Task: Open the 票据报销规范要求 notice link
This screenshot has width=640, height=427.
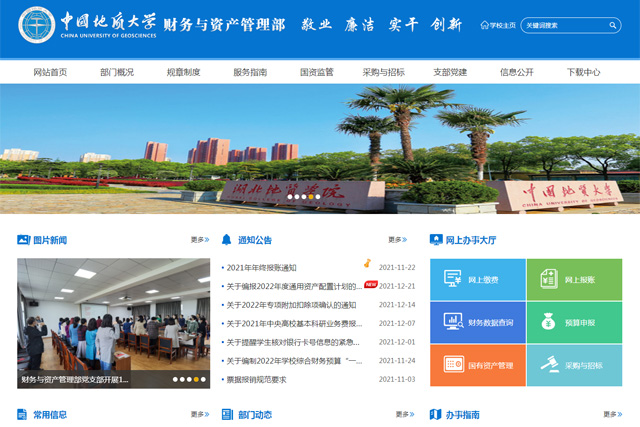Action: [256, 379]
